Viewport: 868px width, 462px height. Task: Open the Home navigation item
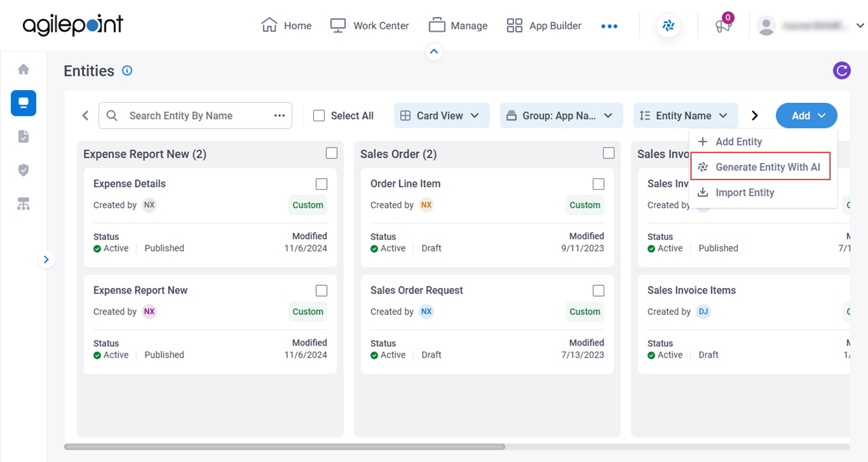[x=286, y=26]
